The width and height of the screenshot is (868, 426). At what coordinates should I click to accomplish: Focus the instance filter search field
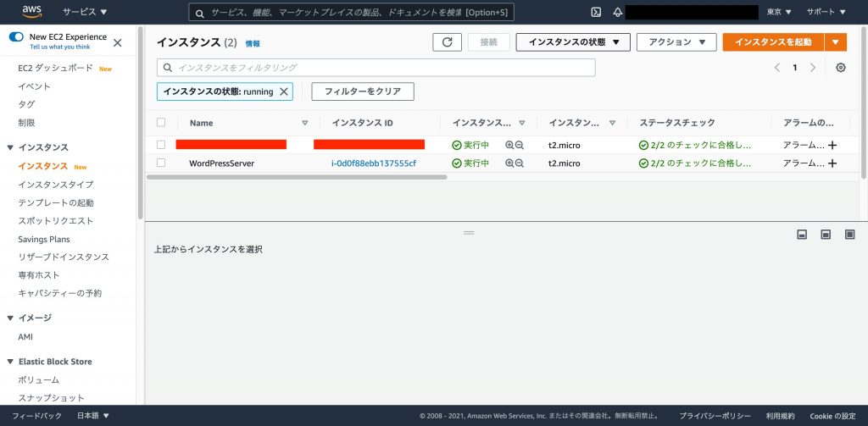376,68
